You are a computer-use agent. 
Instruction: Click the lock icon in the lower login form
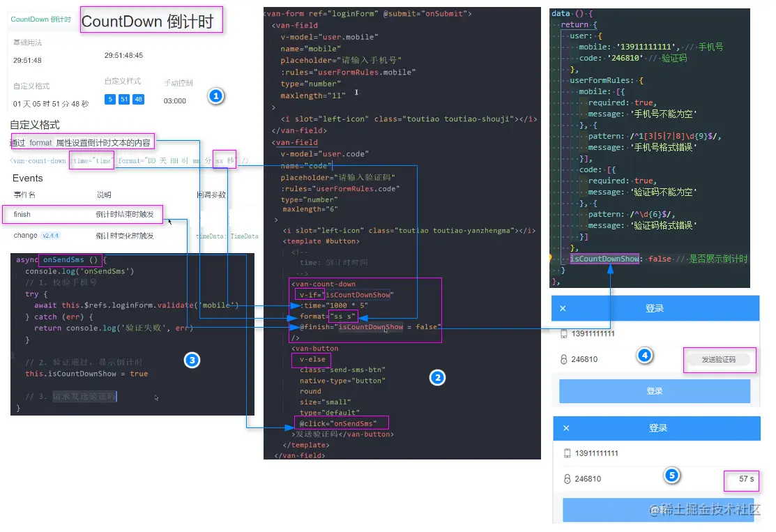click(567, 479)
